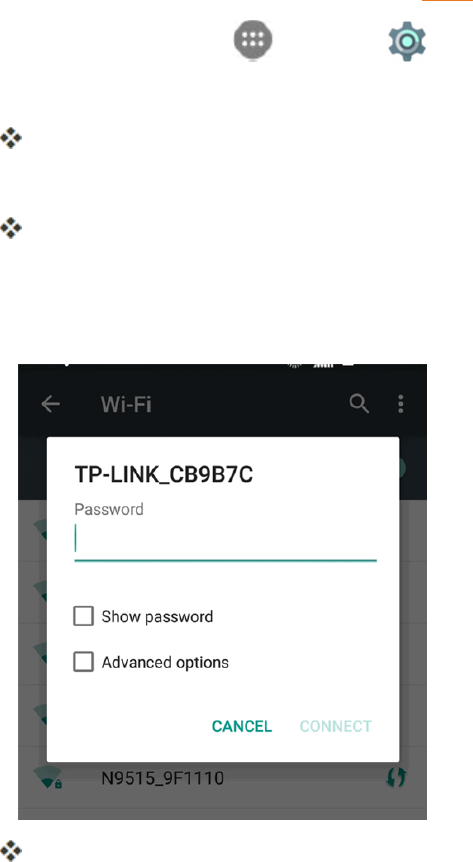The width and height of the screenshot is (473, 862).
Task: Tap the Wi-Fi title in the header
Action: tap(126, 405)
